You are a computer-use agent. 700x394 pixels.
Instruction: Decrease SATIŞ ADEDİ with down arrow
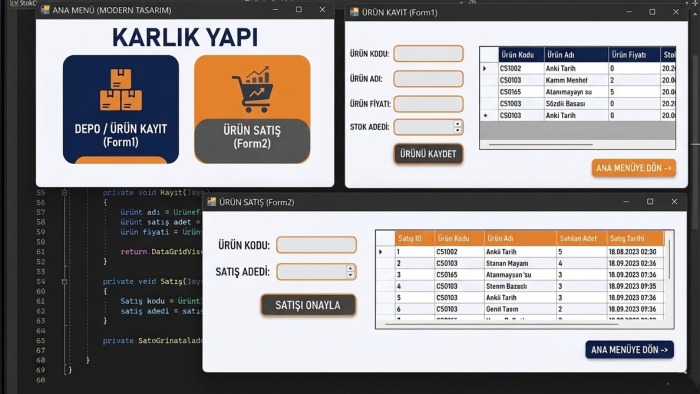point(350,275)
